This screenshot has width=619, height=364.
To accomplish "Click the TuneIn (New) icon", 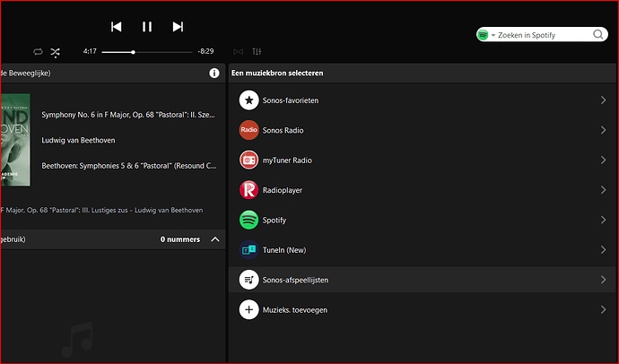I will [x=249, y=250].
